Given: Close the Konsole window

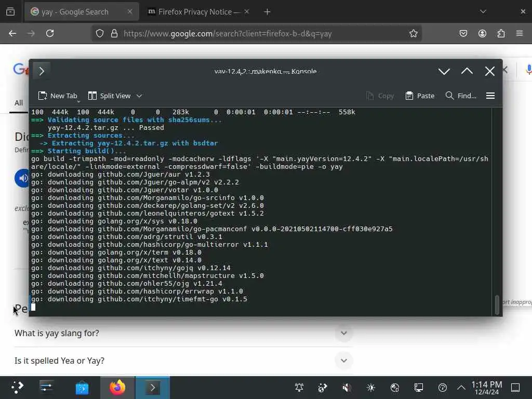Looking at the screenshot, I should click(x=489, y=71).
